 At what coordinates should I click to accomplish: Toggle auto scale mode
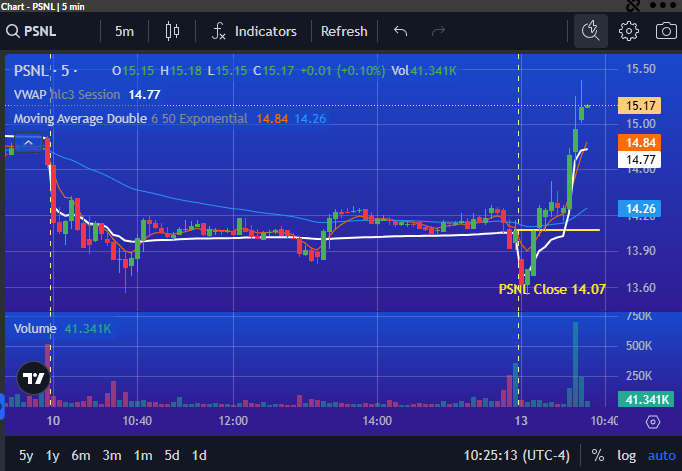pos(662,455)
